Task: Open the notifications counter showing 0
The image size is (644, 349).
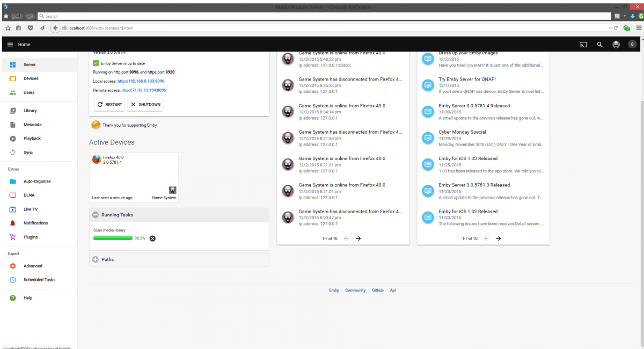Action: [x=632, y=45]
